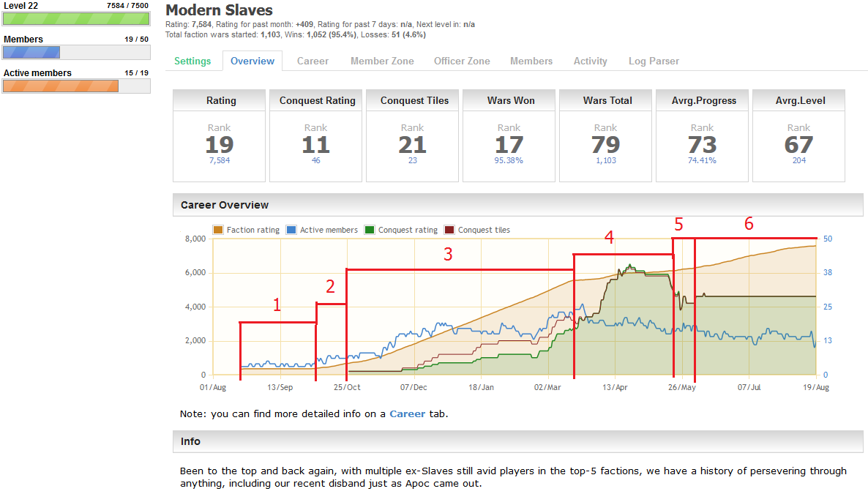The height and width of the screenshot is (494, 868).
Task: Click the Career link in the note
Action: pos(407,413)
